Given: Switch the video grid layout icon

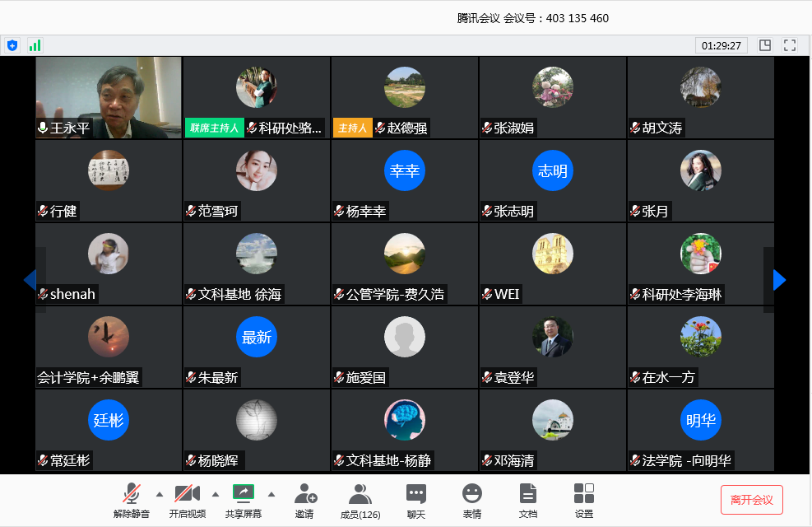Looking at the screenshot, I should 765,45.
